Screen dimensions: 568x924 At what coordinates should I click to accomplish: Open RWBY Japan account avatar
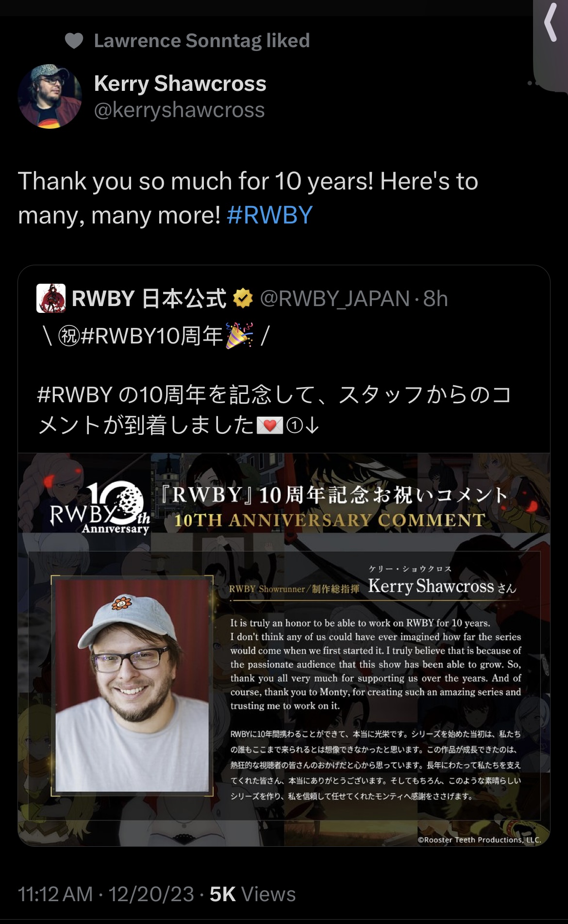tap(51, 298)
